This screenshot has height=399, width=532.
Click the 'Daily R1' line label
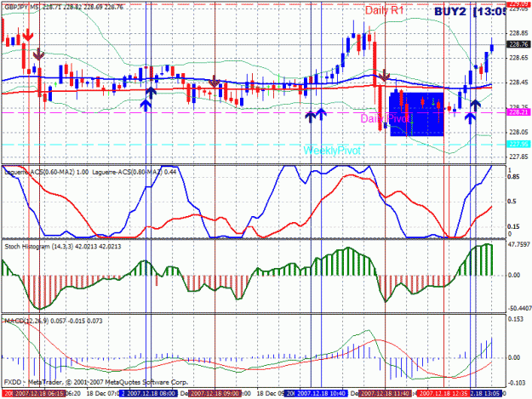tap(385, 10)
